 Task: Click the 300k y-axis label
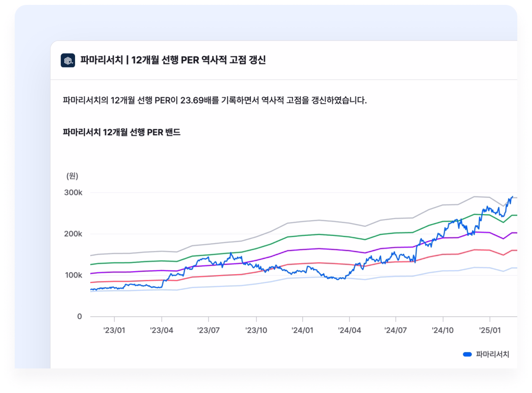tap(73, 193)
